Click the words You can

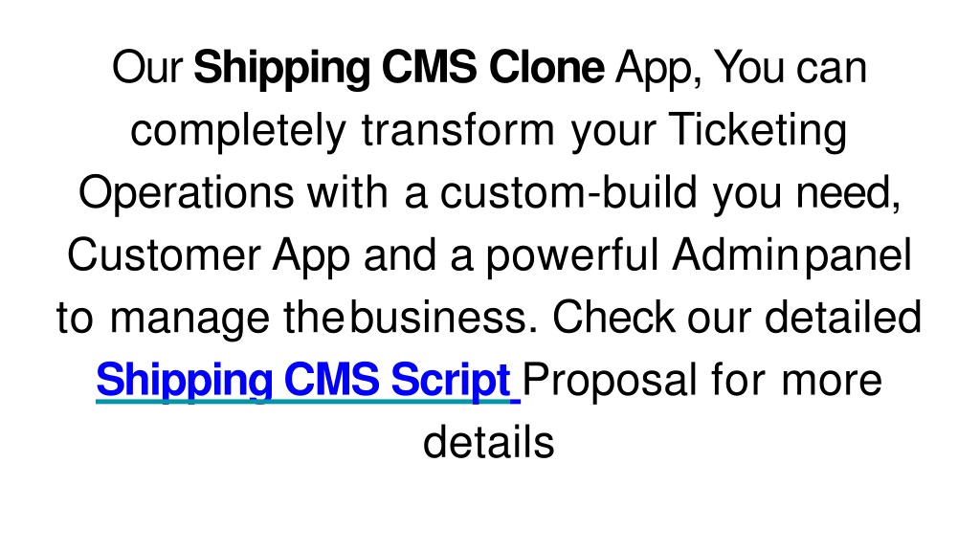click(x=790, y=68)
